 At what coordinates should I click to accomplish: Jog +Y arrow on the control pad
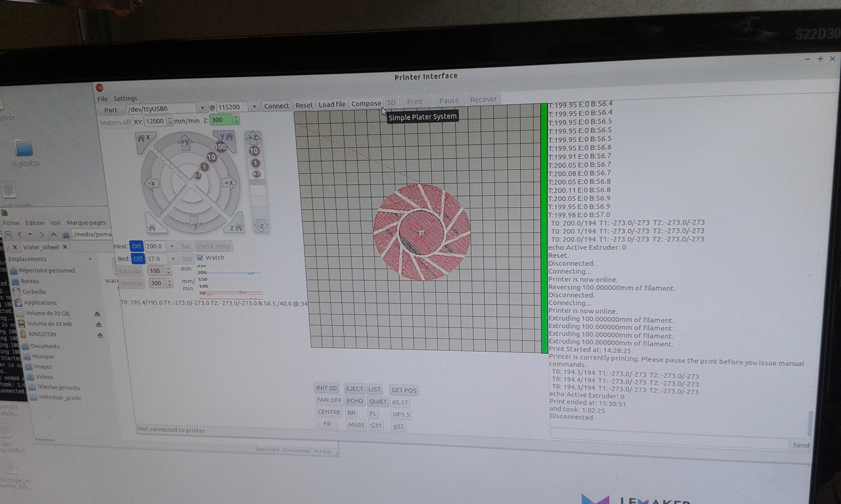(185, 142)
